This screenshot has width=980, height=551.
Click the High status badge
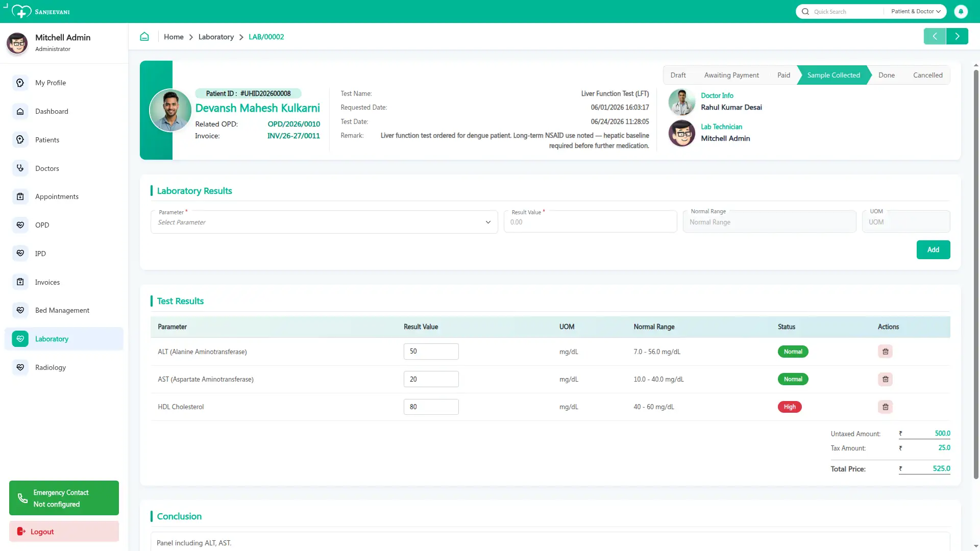coord(790,407)
